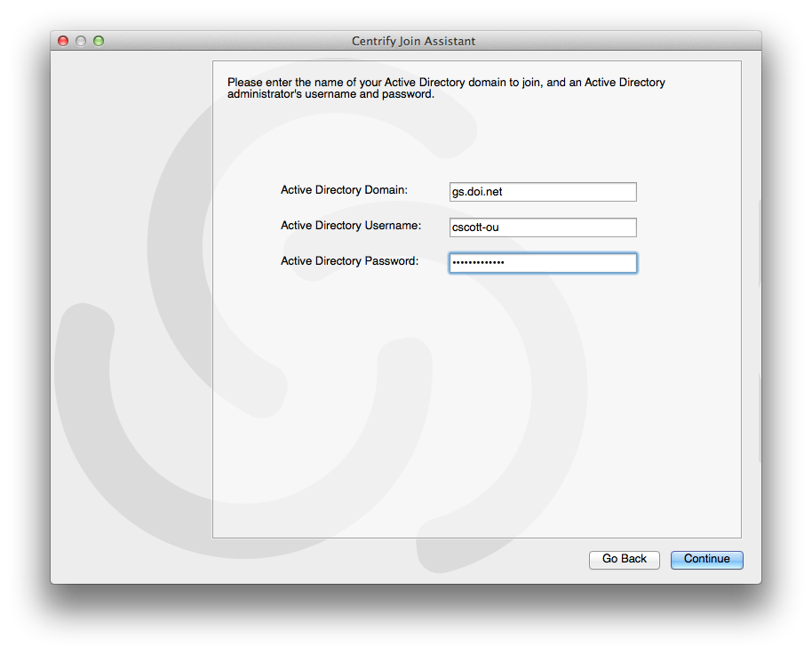The image size is (812, 654).
Task: Focus the Active Directory Domain field
Action: pyautogui.click(x=543, y=192)
